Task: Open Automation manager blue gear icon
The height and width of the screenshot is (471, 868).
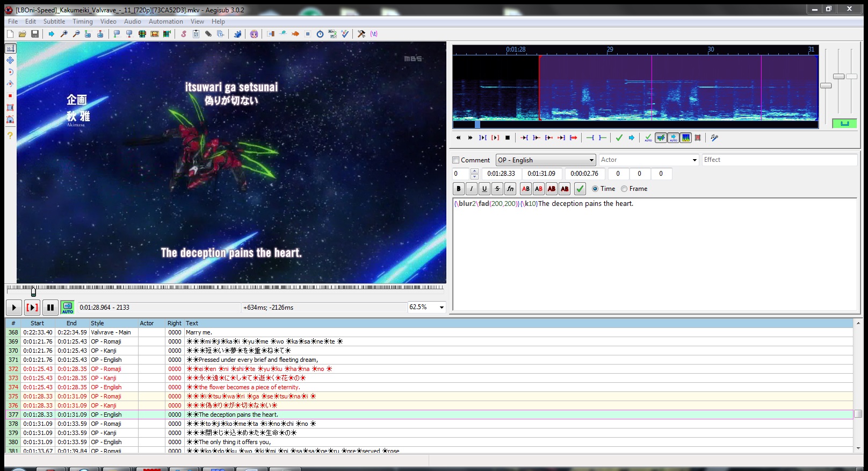Action: coord(237,34)
